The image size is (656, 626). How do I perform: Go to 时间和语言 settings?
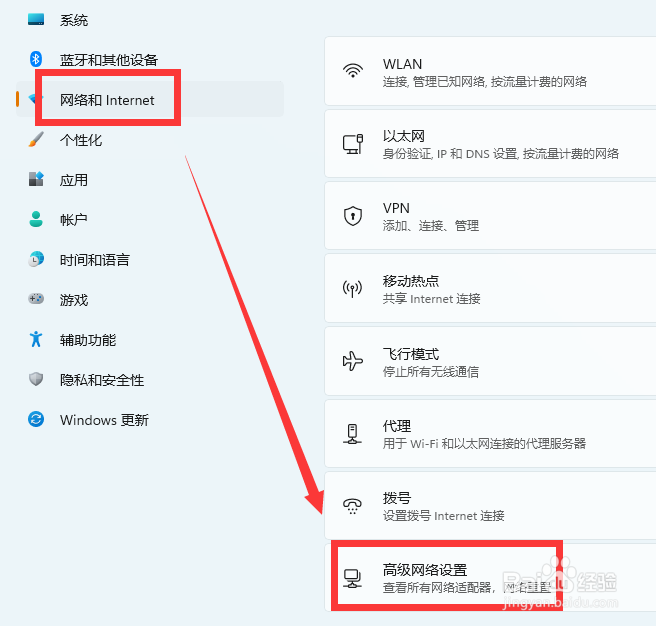pyautogui.click(x=150, y=259)
